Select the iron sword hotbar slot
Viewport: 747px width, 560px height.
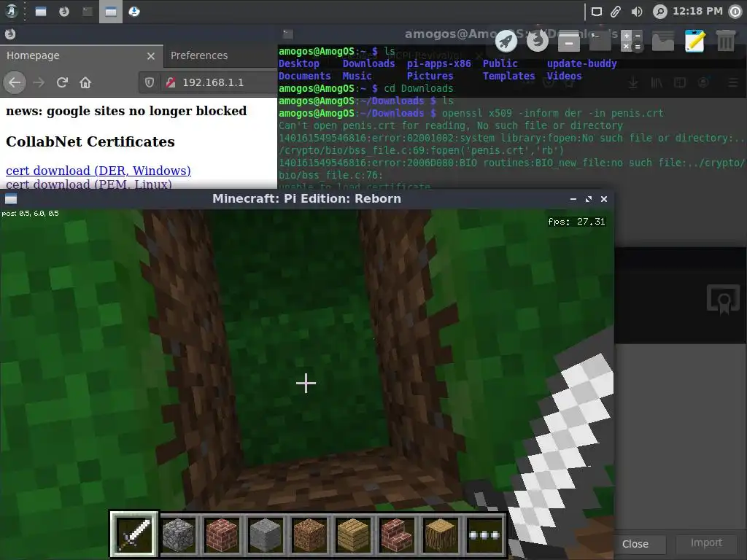coord(134,534)
